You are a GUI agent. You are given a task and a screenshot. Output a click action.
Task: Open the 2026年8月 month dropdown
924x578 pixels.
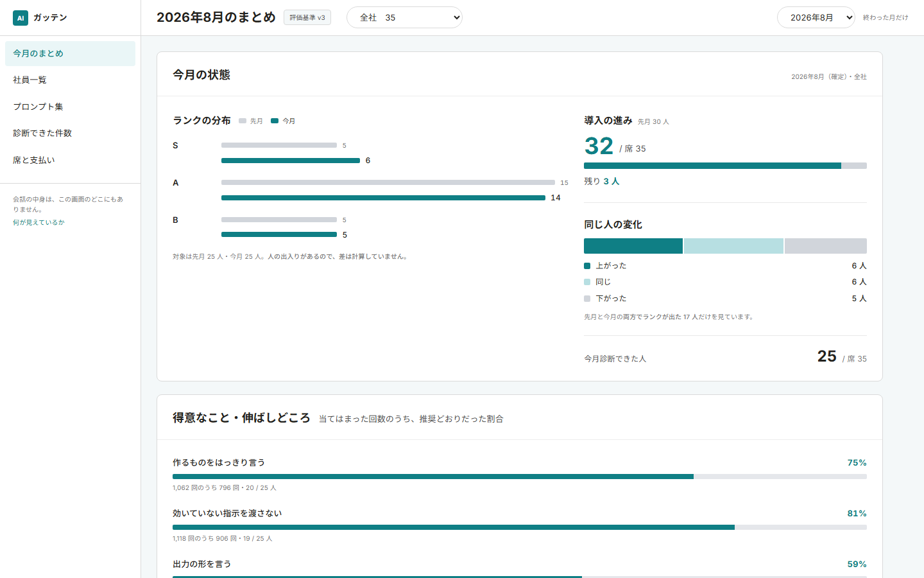tap(816, 17)
